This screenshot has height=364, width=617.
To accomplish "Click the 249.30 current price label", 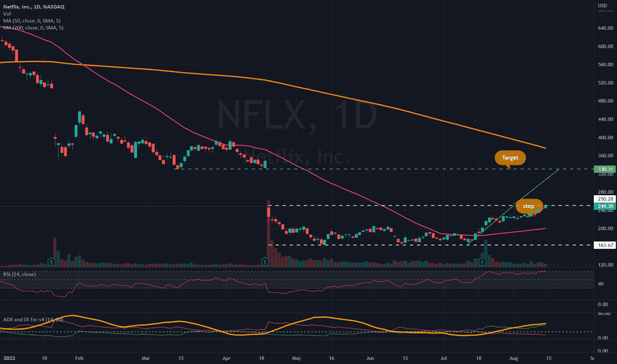I will [605, 206].
